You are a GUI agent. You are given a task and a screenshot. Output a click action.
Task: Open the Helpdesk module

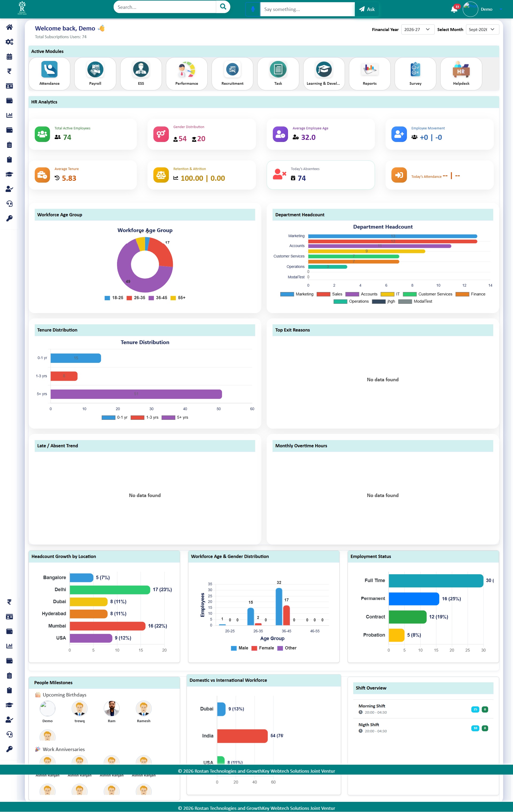[461, 74]
